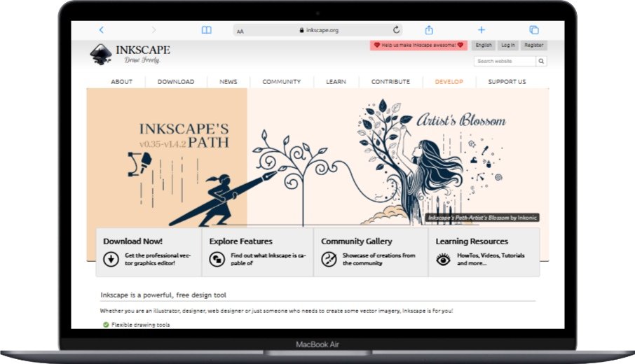The width and height of the screenshot is (635, 364).
Task: Click the Explore Features shapes icon
Action: [x=217, y=259]
